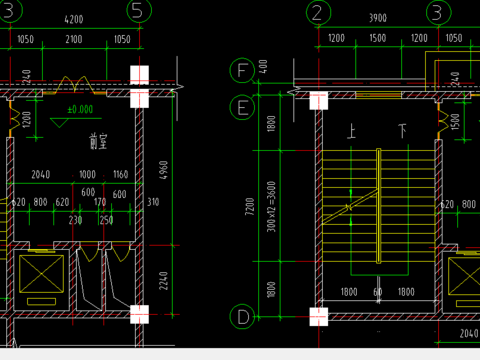This screenshot has width=480, height=360.
Task: Click the 上 (up) stair direction label
Action: pos(351,131)
